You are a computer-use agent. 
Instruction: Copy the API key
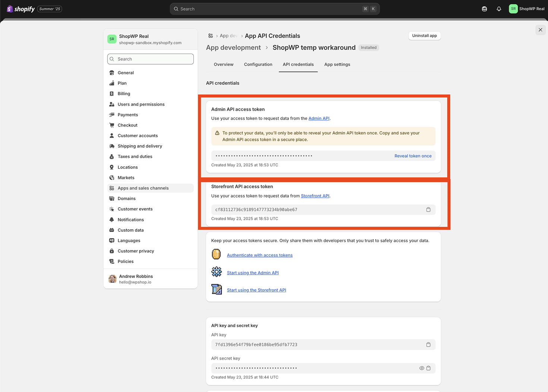tap(428, 345)
